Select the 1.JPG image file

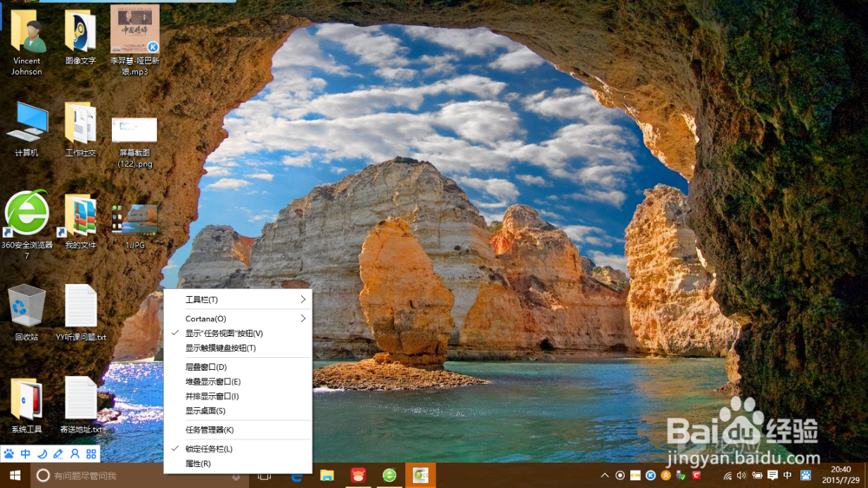pyautogui.click(x=135, y=226)
